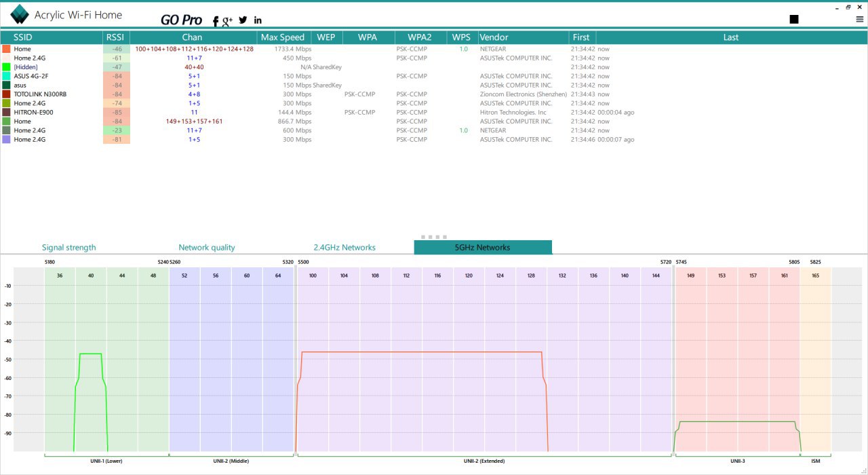Click the UNII-2 (Extended) band label
The height and width of the screenshot is (475, 868).
click(x=484, y=461)
